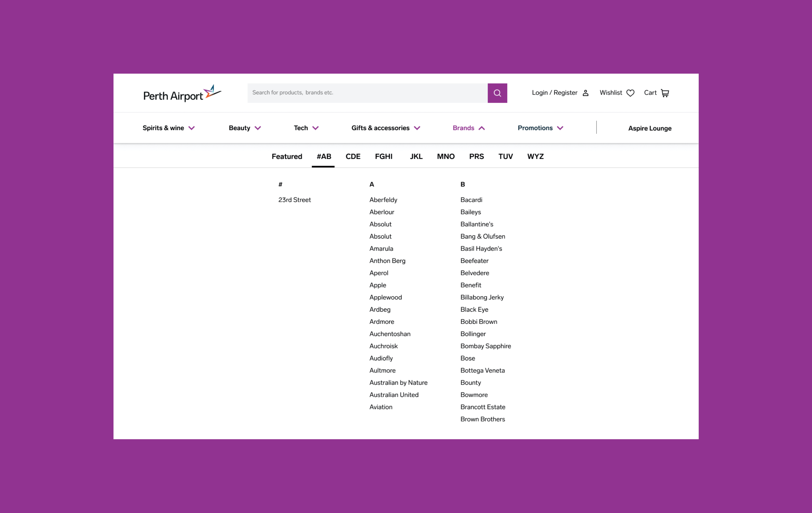This screenshot has height=513, width=812.
Task: Open the Auchroisk brand
Action: (x=383, y=346)
